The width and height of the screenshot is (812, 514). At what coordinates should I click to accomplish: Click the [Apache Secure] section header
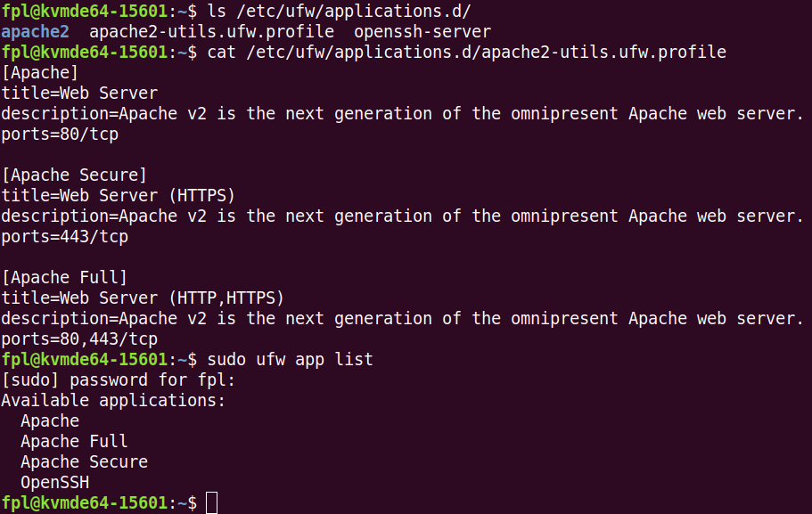tap(74, 175)
